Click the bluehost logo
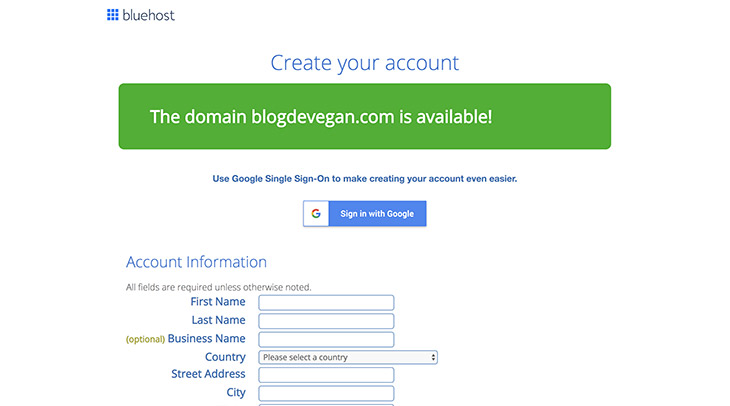The width and height of the screenshot is (730, 406). pos(141,15)
